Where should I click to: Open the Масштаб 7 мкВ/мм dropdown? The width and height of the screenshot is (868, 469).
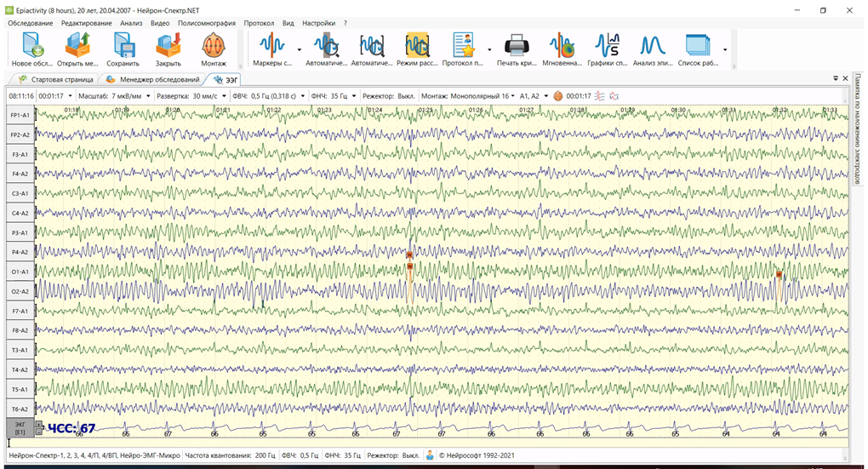coord(148,96)
